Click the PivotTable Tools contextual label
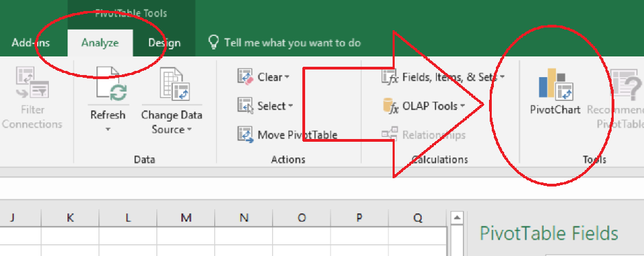The image size is (644, 256). click(131, 13)
